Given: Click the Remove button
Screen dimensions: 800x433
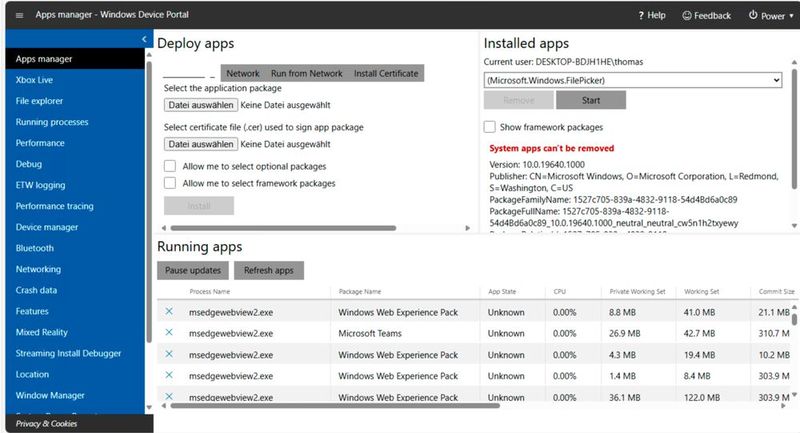Looking at the screenshot, I should [x=518, y=100].
